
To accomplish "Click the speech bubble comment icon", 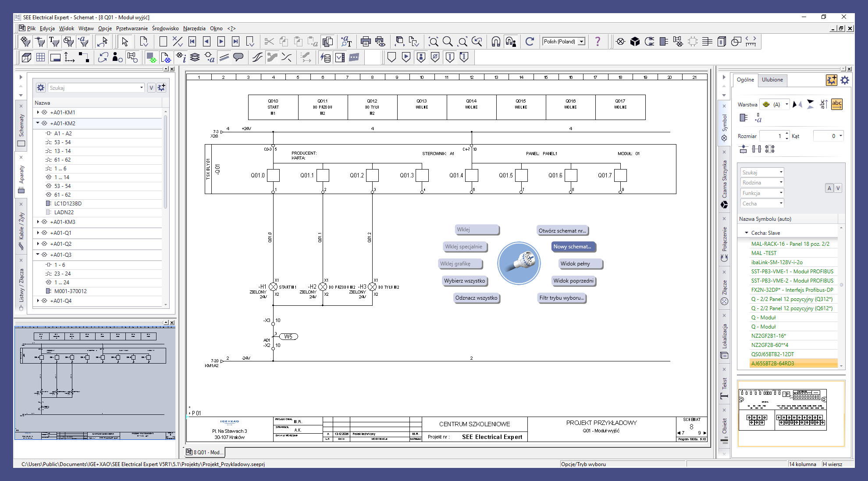I will point(238,57).
